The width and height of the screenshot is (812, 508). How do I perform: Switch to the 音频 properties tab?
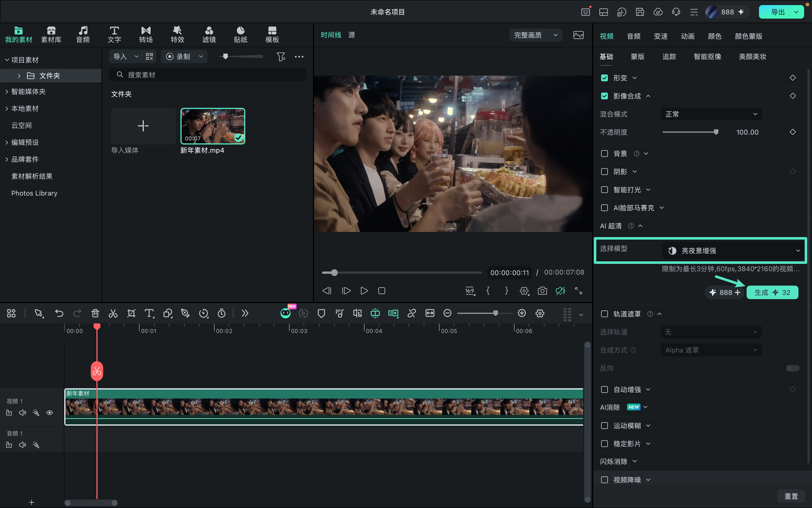634,36
